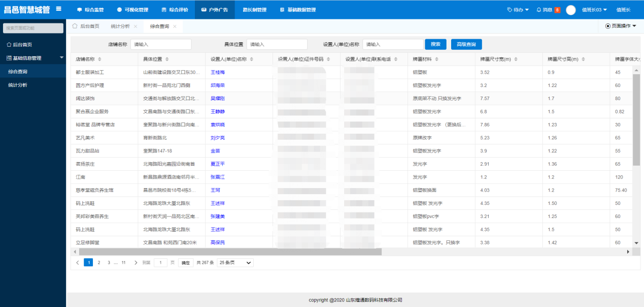Viewport: 644px width, 307px height.
Task: Select the 艺凡美术 store cell
Action: pyautogui.click(x=104, y=138)
